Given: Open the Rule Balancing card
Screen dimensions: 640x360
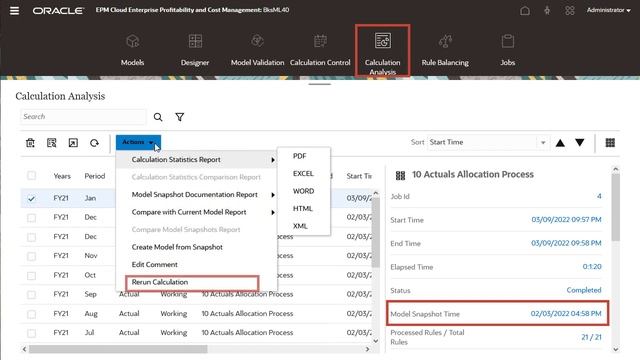Looking at the screenshot, I should 445,50.
